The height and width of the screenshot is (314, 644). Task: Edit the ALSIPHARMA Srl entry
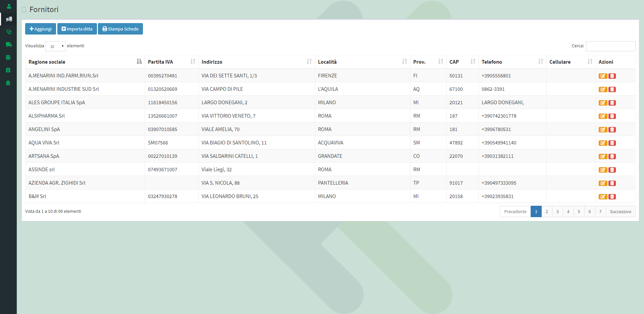(x=603, y=116)
